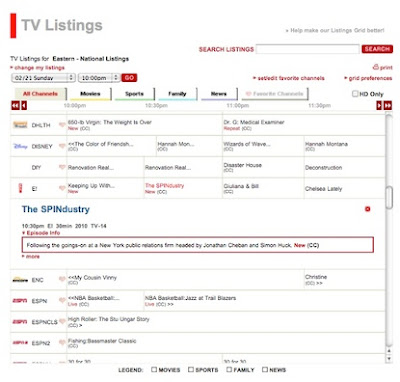Favorite the E! channel heart
This screenshot has height=382, width=400.
tap(62, 188)
